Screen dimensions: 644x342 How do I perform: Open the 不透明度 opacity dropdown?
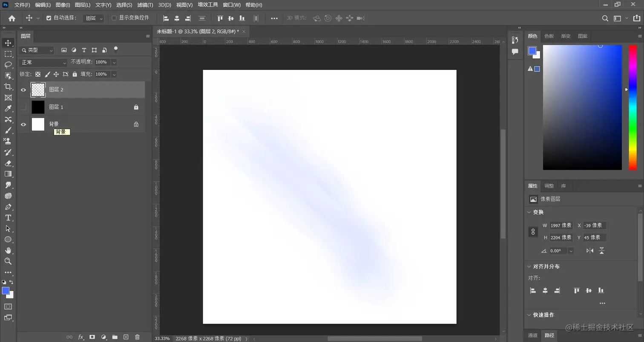[x=113, y=62]
